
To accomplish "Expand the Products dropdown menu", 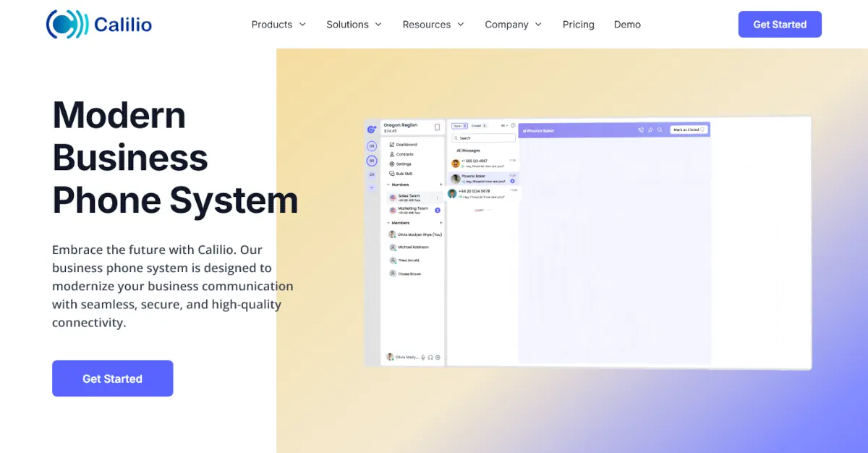I will click(x=278, y=25).
